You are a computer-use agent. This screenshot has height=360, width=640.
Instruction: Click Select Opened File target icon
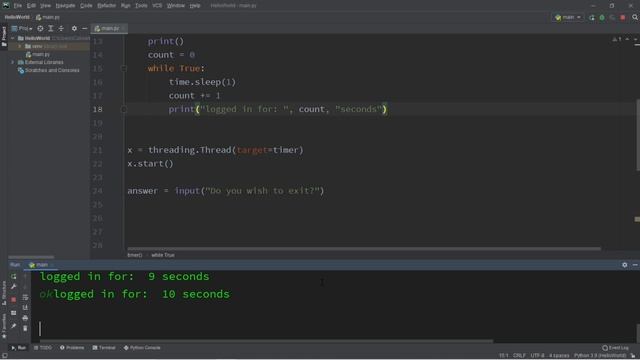click(x=40, y=29)
